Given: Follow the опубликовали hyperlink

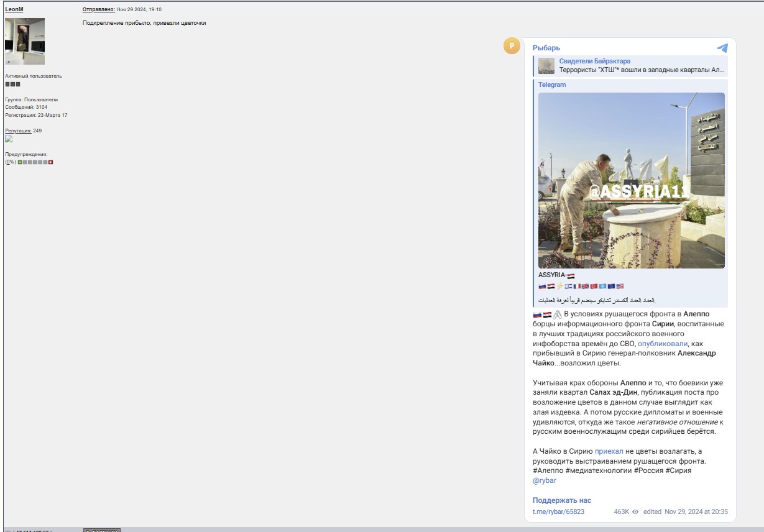Looking at the screenshot, I should click(663, 343).
